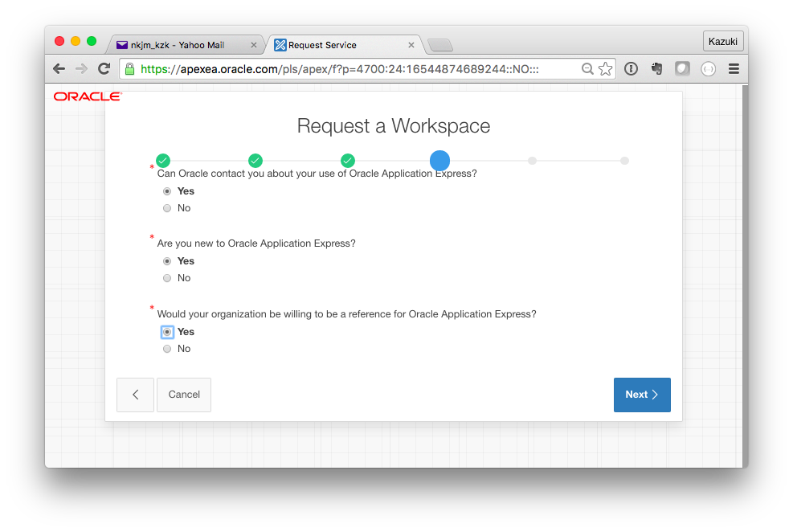Click the first completed wizard step checkmark
793x532 pixels.
click(x=163, y=161)
